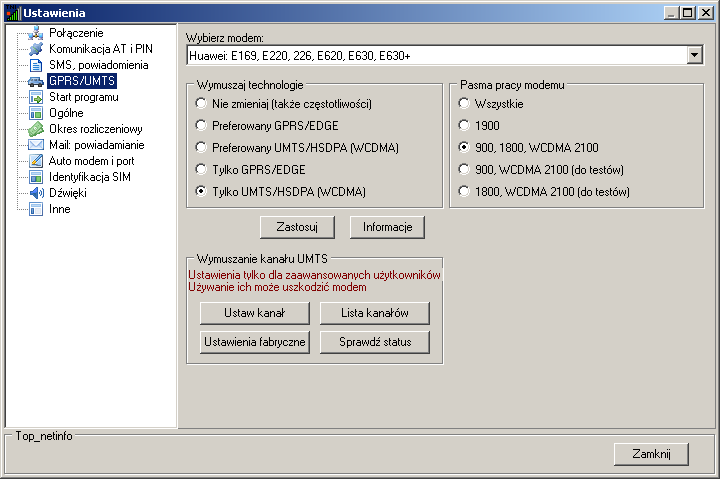Viewport: 720px width, 479px height.
Task: Choose the 'Wszystkie' modem band option
Action: (463, 104)
